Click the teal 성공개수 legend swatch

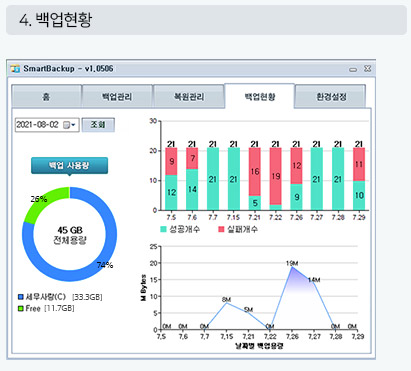tap(163, 229)
